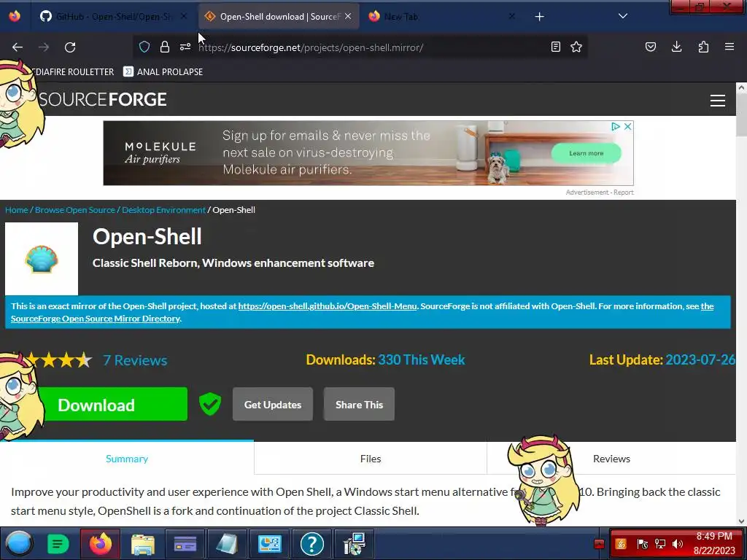Click 330 This Week downloads text

[x=421, y=359]
